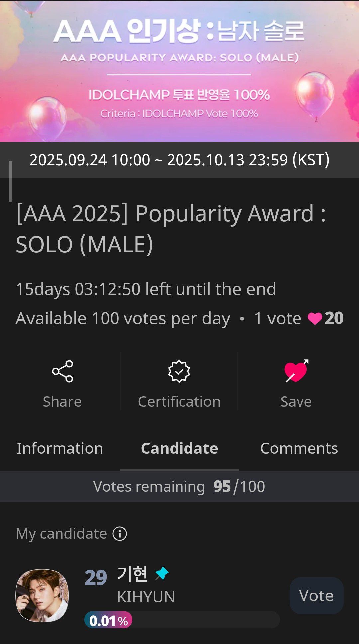Tap the countdown time left text
Image resolution: width=359 pixels, height=644 pixels.
(x=146, y=289)
